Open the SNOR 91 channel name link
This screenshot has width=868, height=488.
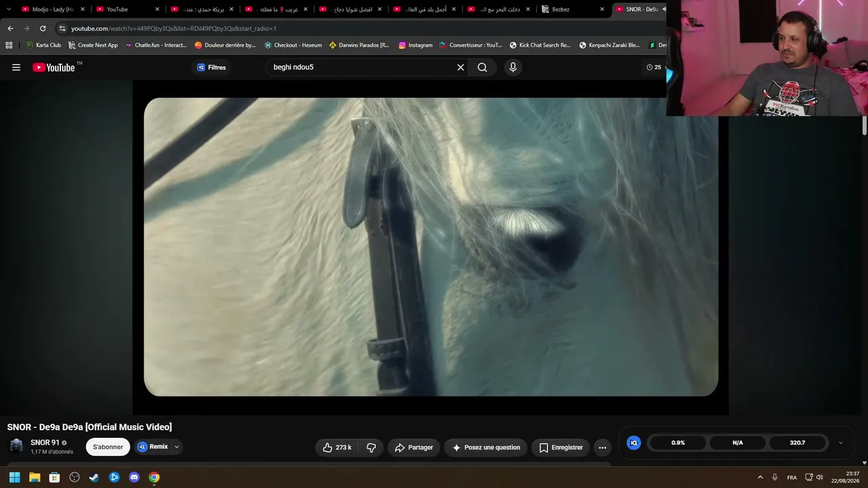pyautogui.click(x=45, y=443)
